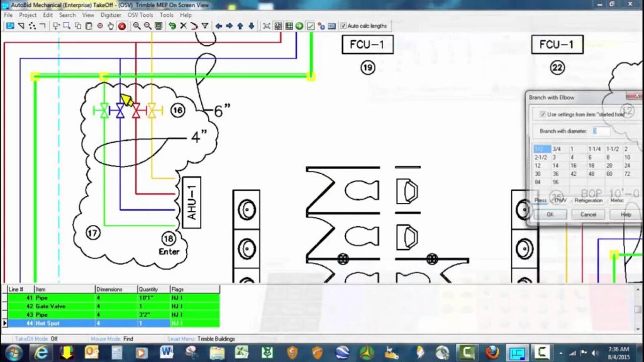Click the dashed rectangle selection toolbar icon
Screen dimensions: 644x362
pos(67,26)
